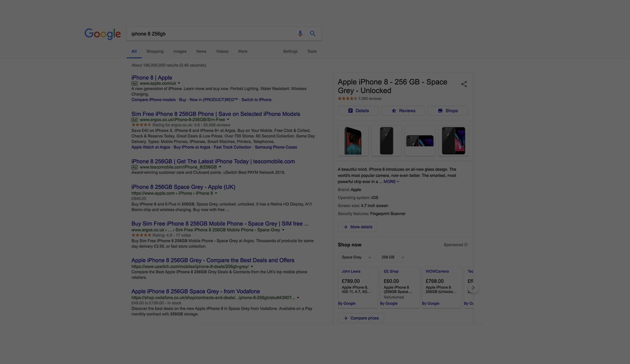This screenshot has width=630, height=364.
Task: Open the Space Grey colour dropdown
Action: click(x=357, y=257)
